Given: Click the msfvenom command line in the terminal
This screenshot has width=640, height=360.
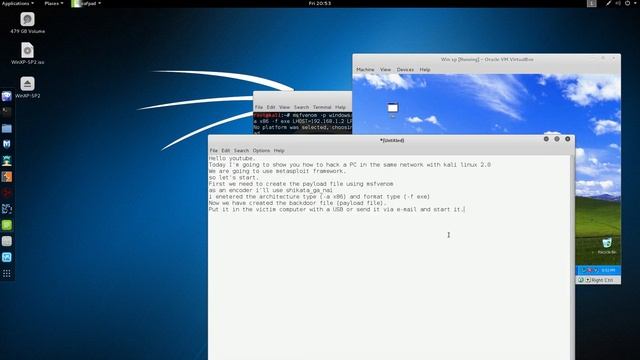Looking at the screenshot, I should coord(302,116).
